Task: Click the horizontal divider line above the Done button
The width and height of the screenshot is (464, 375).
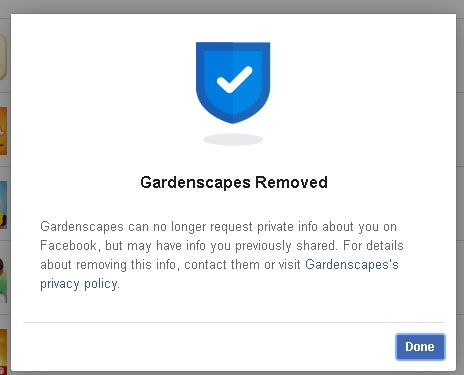Action: pyautogui.click(x=234, y=322)
